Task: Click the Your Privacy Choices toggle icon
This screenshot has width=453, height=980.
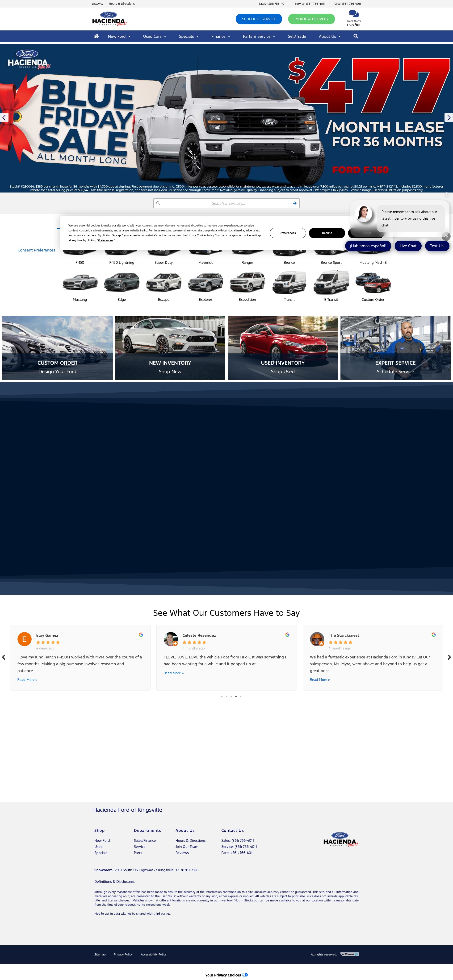Action: pos(245,975)
